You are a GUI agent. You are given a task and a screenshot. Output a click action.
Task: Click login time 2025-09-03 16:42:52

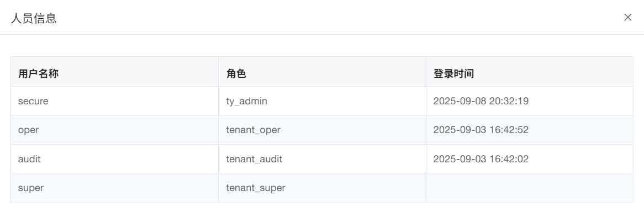481,130
